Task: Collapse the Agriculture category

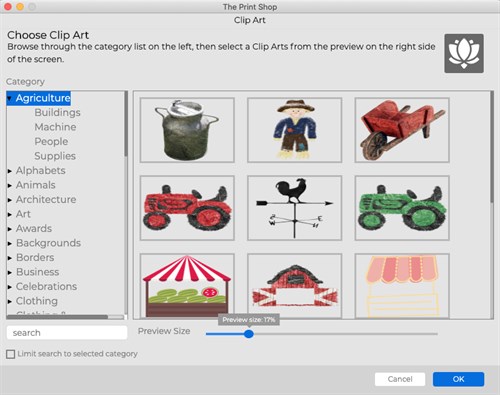Action: (9, 98)
